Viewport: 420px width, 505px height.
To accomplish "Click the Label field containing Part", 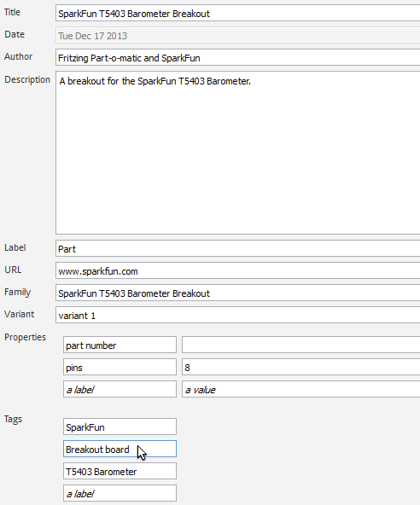I will [238, 248].
